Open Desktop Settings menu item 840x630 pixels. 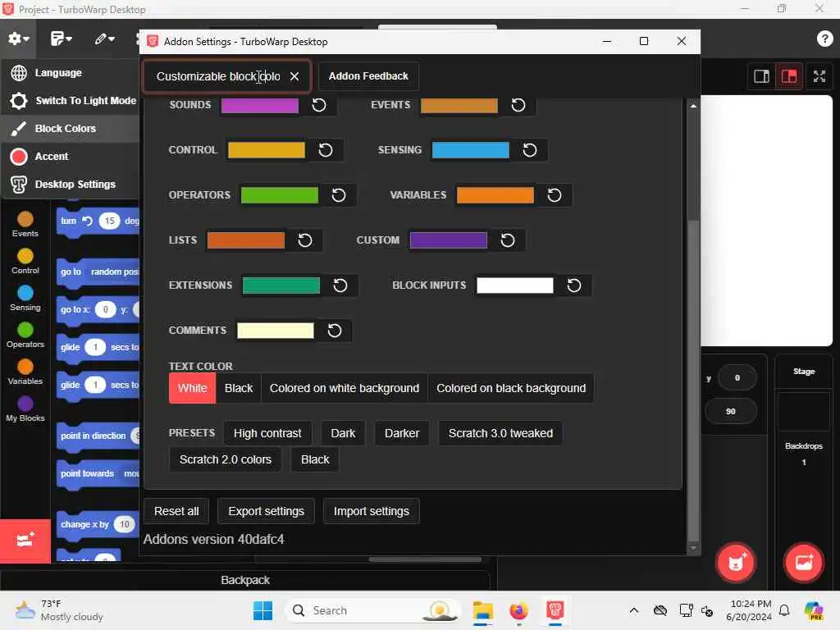coord(70,185)
